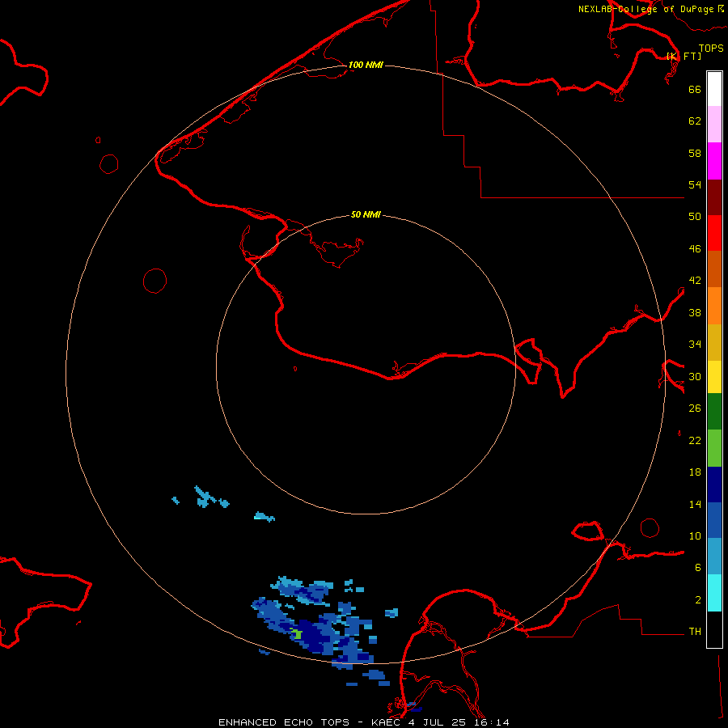
Task: Click the light green highest echo top pixel
Action: (x=298, y=634)
